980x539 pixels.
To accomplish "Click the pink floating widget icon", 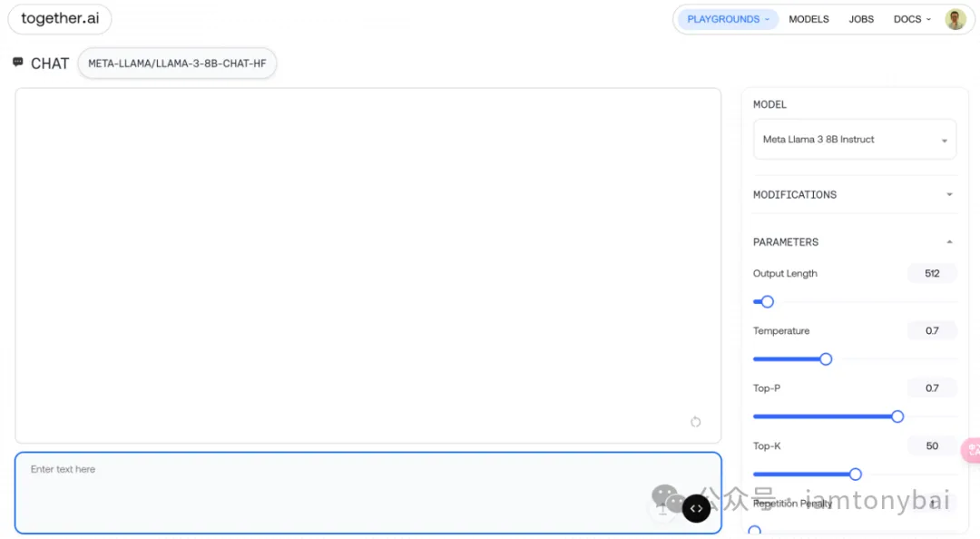I will click(972, 450).
